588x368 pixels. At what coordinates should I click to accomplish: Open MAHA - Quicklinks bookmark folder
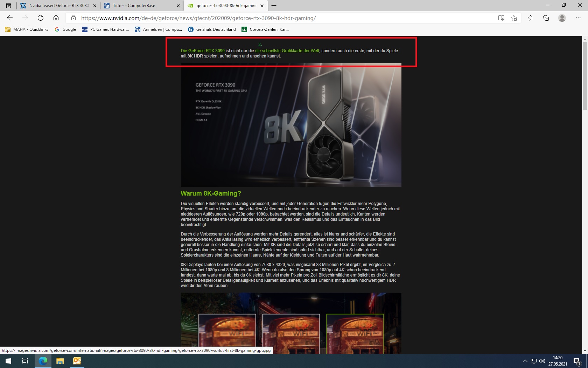point(27,29)
